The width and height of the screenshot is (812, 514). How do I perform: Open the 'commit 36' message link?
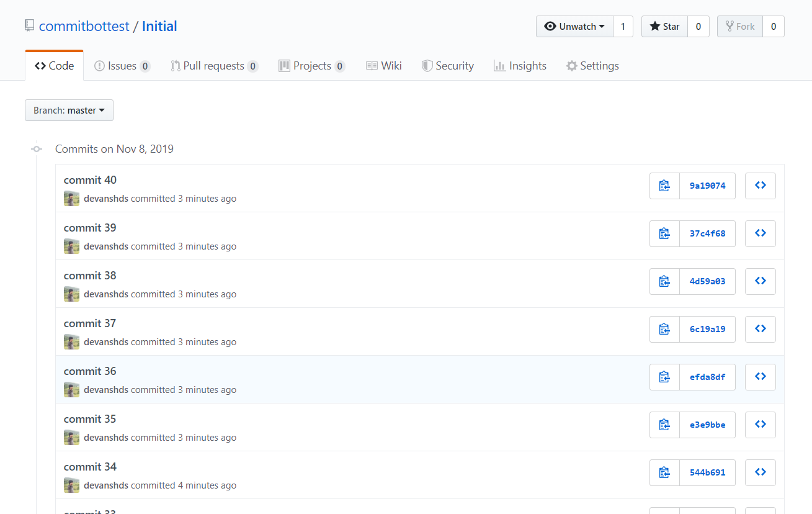(90, 371)
